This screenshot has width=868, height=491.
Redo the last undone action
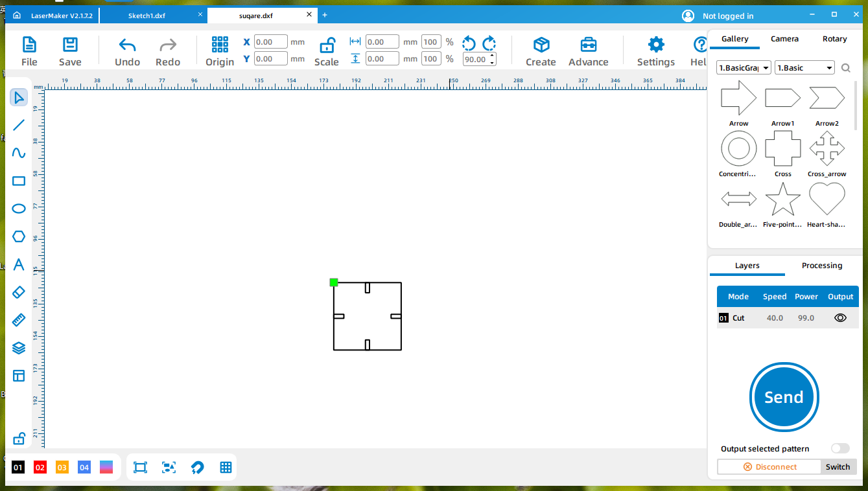click(168, 45)
